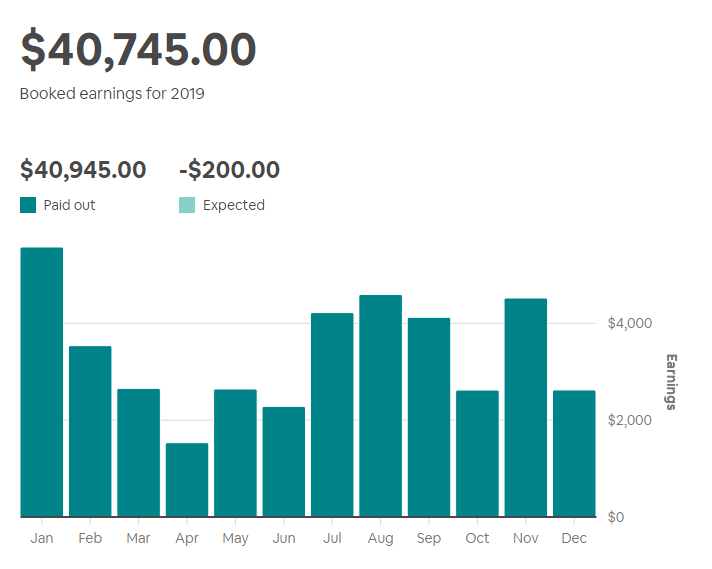Click the December earnings bar
712x569 pixels.
tap(574, 453)
